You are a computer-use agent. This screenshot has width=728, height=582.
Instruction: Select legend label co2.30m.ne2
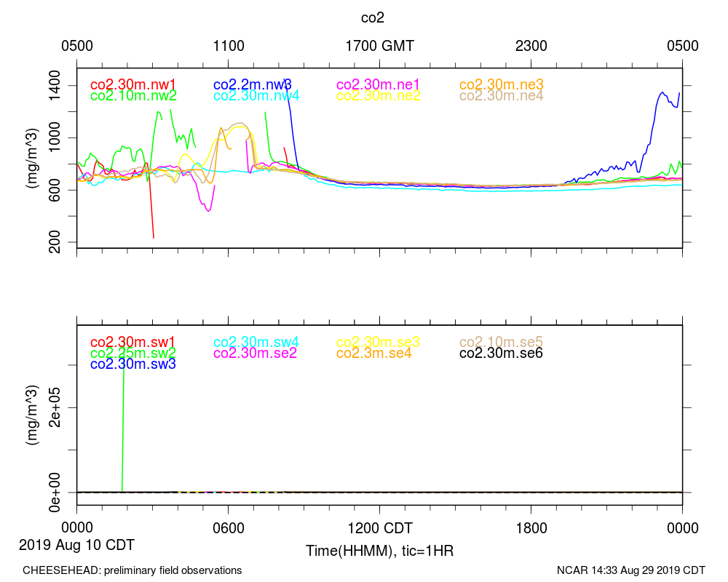click(379, 95)
